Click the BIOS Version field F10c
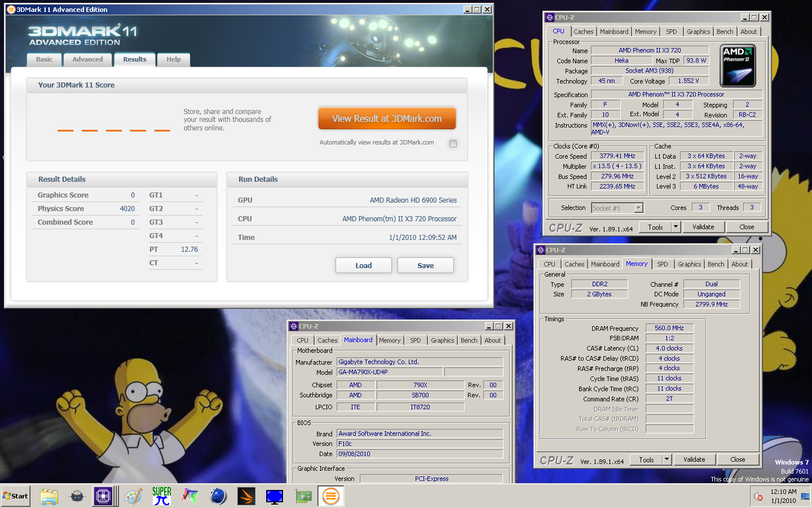Viewport: 812px width, 508px height. pos(420,444)
